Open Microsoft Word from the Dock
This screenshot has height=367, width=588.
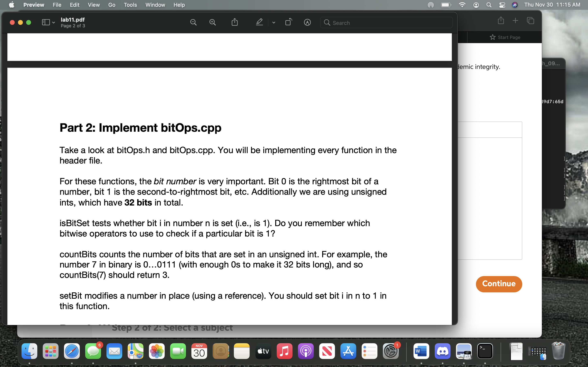[x=421, y=351]
